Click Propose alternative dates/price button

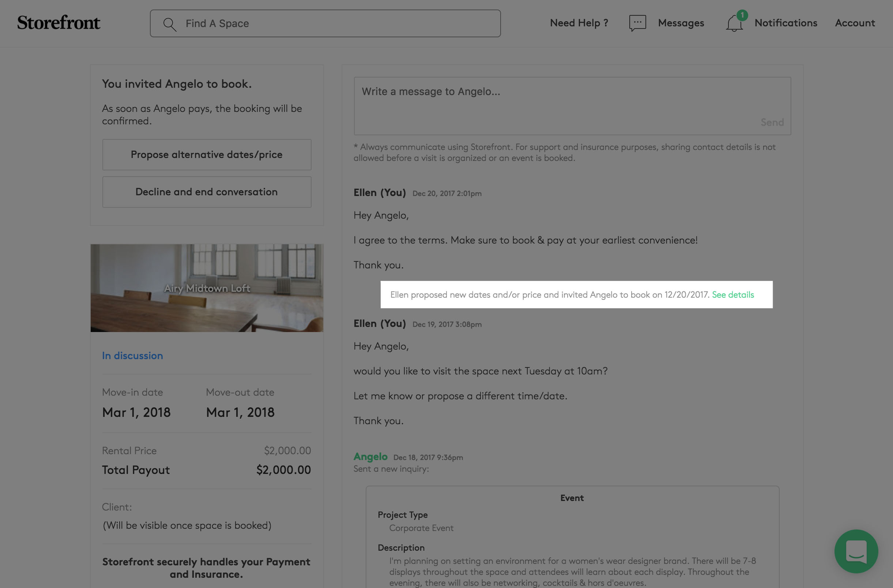(x=206, y=155)
